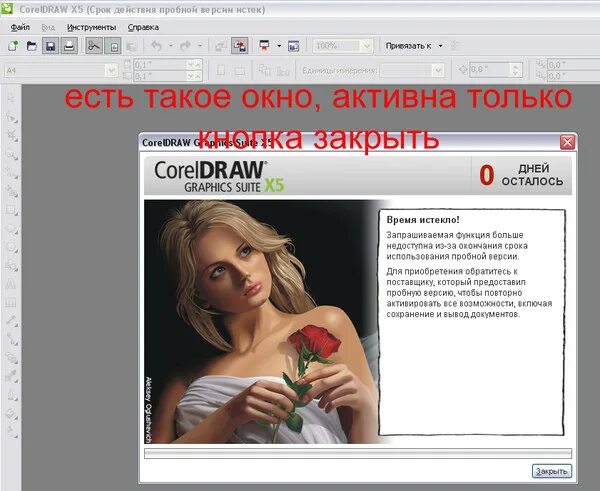This screenshot has width=600, height=491.
Task: Click the duplicate distance Y field
Action: [573, 76]
